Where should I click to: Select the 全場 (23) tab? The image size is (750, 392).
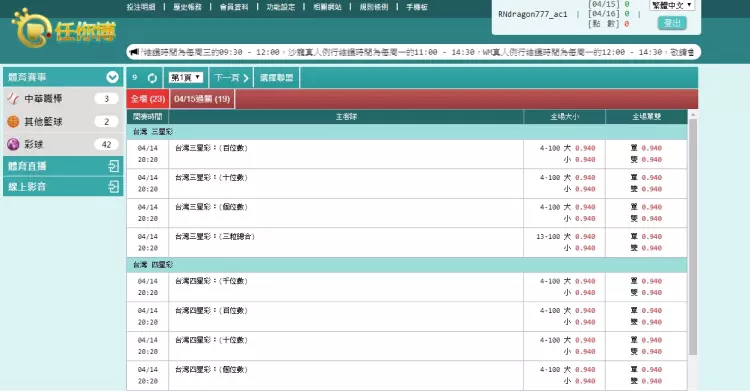[x=148, y=99]
